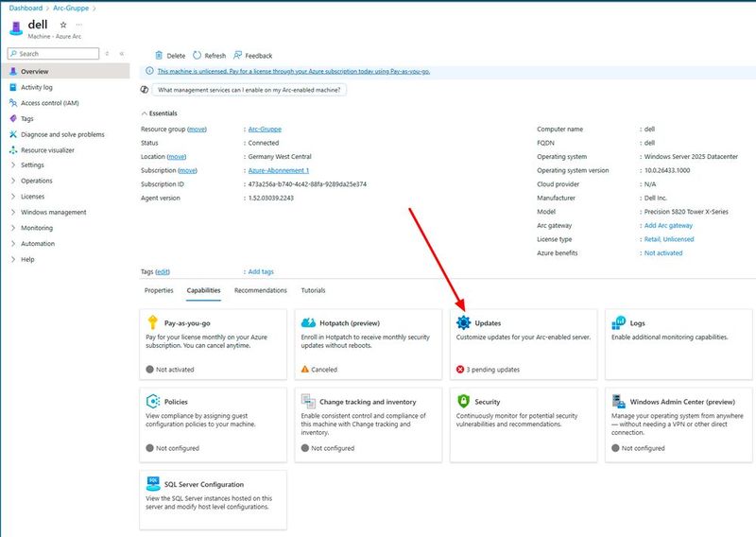Click the Tags edit link
Screen dimensions: 756x537
(x=163, y=272)
